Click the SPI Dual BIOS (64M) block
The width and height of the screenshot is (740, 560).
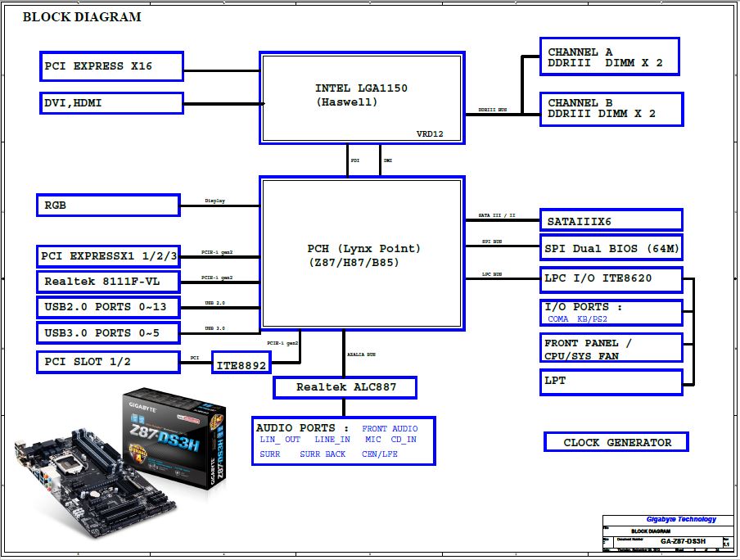coord(611,248)
